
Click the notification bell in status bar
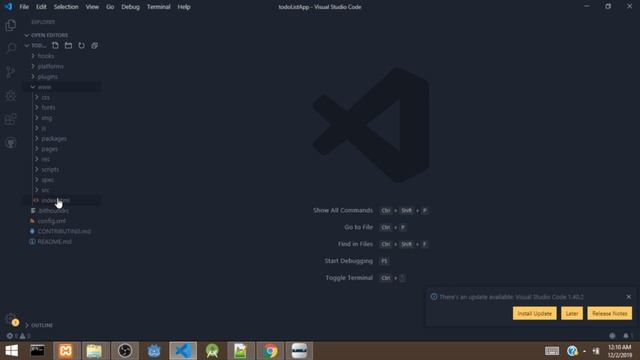coord(626,336)
